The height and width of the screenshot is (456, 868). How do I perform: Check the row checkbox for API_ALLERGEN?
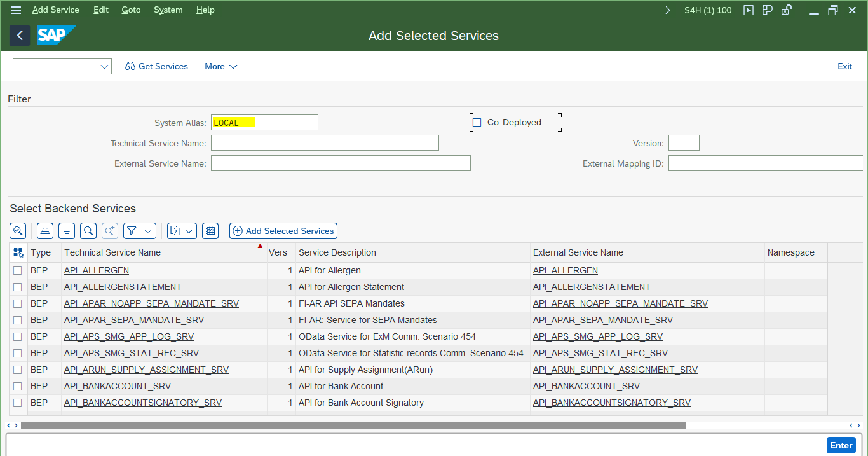18,270
